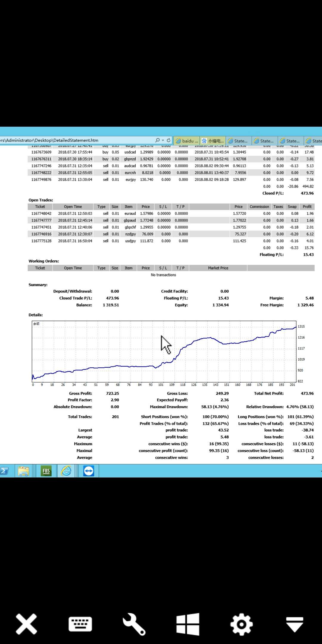Select open trade ticket 1167748042
The image size is (322, 644).
(41, 213)
